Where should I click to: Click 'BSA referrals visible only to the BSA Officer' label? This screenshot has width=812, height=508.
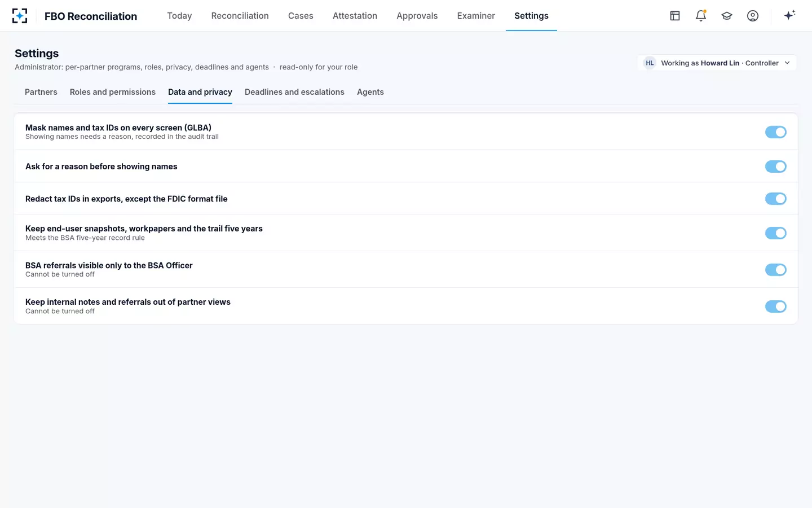pyautogui.click(x=109, y=265)
